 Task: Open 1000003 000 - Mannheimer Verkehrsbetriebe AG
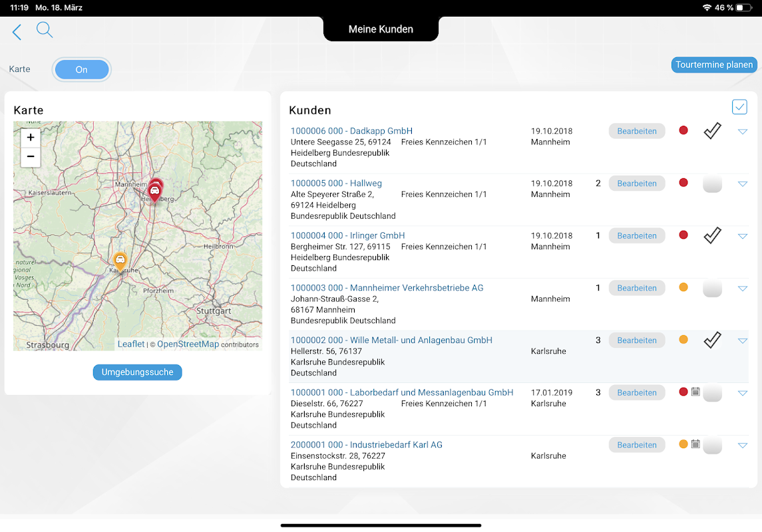point(387,288)
